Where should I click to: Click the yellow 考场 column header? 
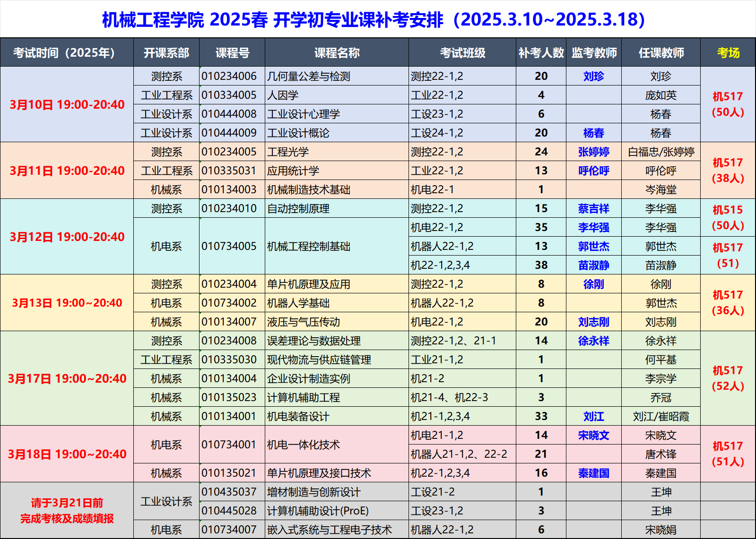[x=728, y=53]
